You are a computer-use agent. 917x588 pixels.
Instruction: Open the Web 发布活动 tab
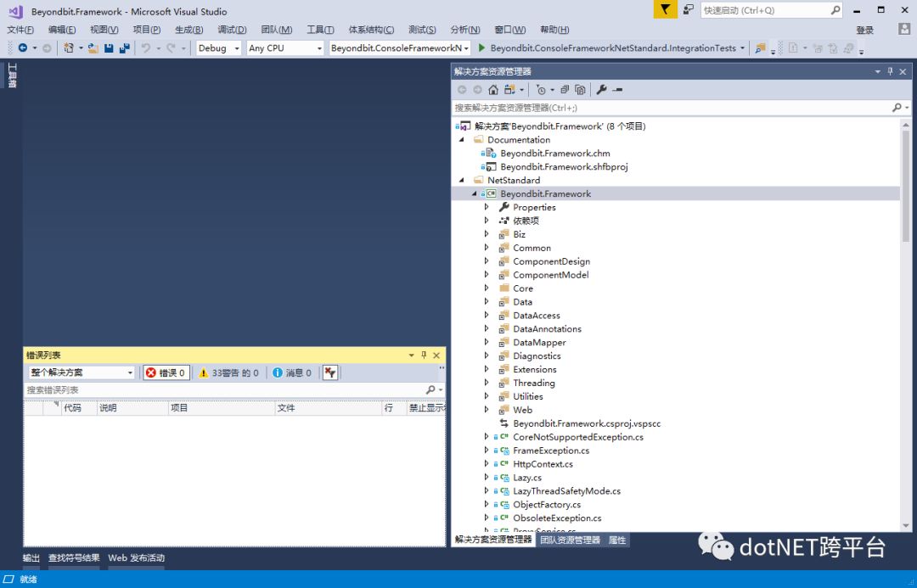[x=136, y=557]
